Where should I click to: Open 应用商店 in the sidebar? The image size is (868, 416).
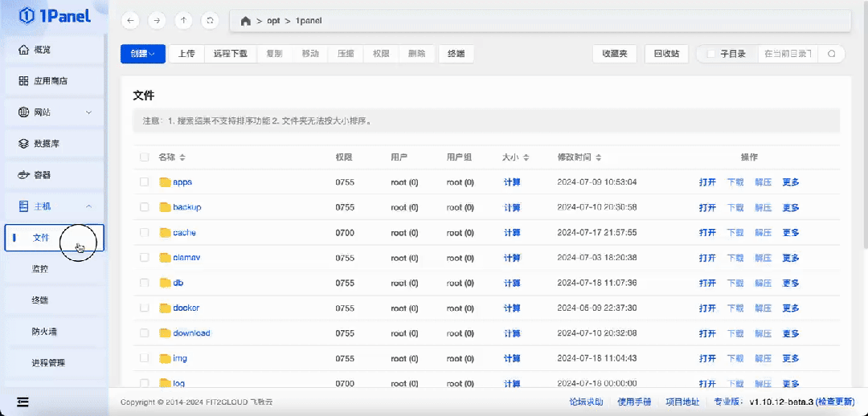coord(54,81)
